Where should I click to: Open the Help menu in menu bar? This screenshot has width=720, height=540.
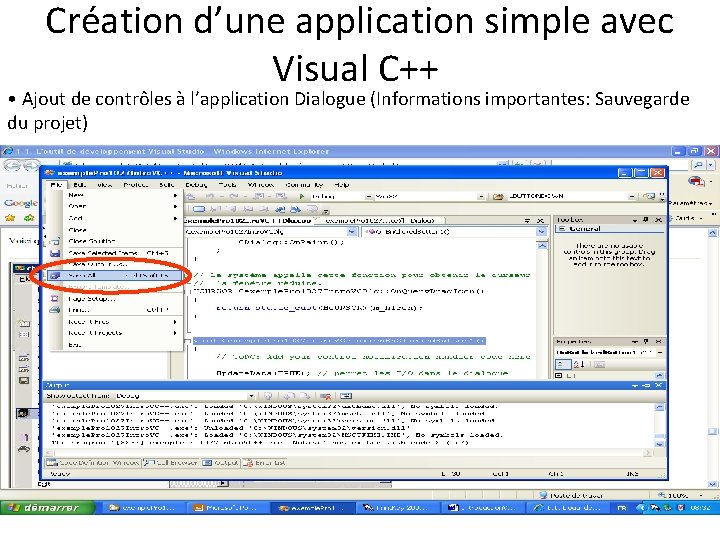pos(341,185)
